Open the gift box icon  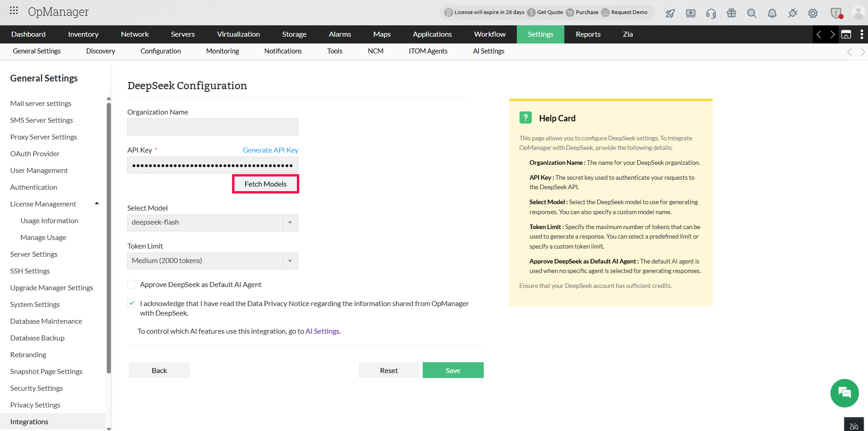[x=731, y=13]
